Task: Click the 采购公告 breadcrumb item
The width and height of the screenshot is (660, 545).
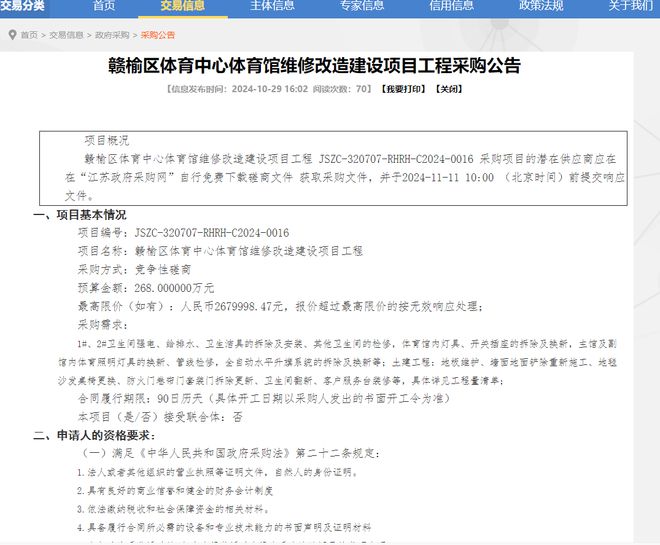Action: tap(158, 35)
